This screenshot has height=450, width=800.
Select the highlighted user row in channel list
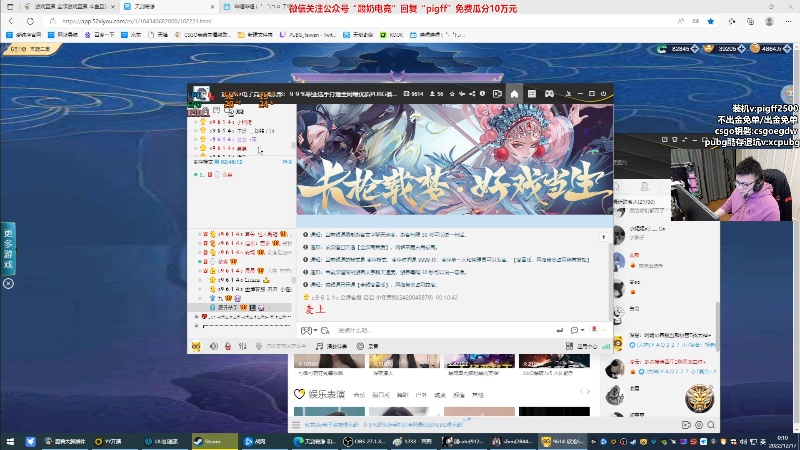coord(240,308)
